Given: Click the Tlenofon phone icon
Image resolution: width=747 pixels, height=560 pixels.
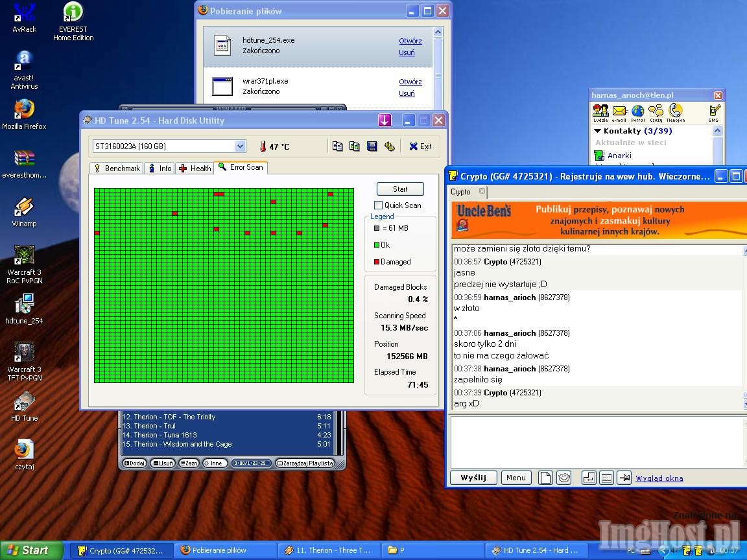Looking at the screenshot, I should [x=676, y=113].
